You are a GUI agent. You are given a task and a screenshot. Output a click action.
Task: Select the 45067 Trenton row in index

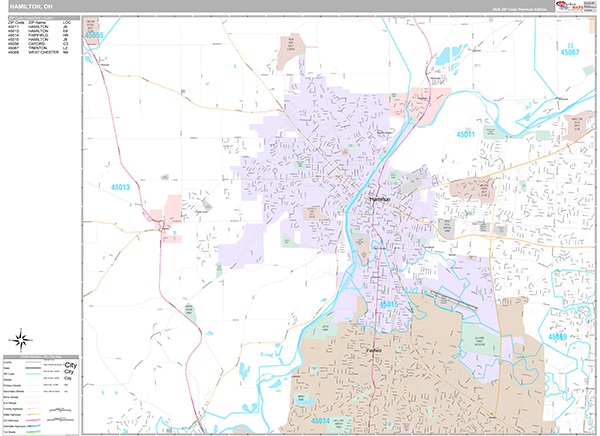click(x=40, y=47)
